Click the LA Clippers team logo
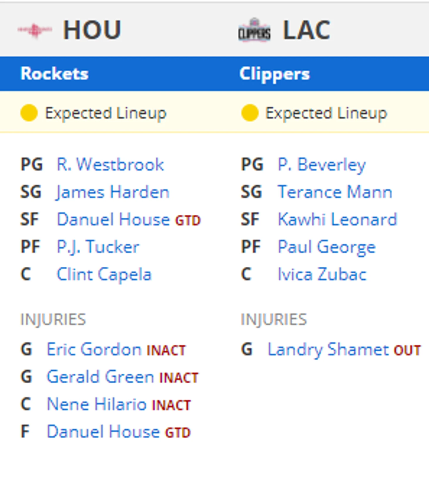 254,30
